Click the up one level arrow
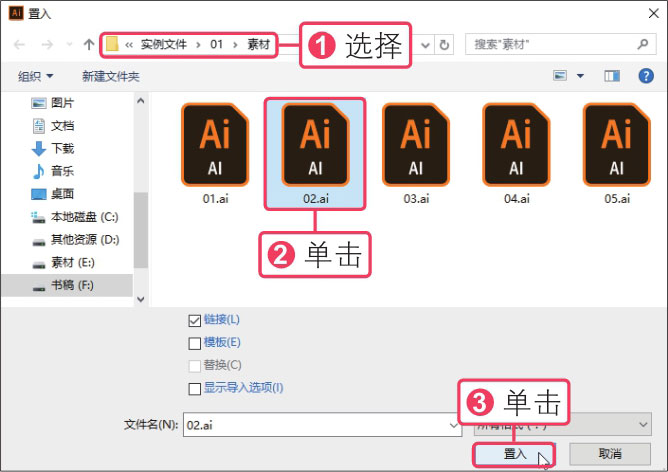This screenshot has width=668, height=472. click(88, 45)
